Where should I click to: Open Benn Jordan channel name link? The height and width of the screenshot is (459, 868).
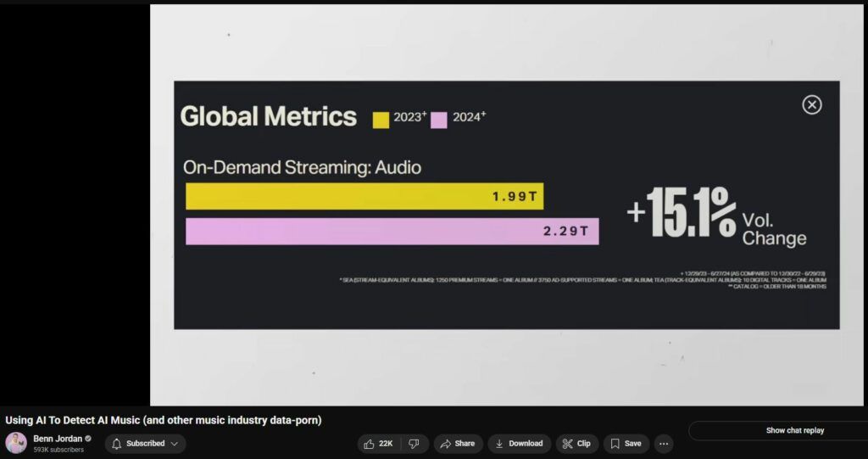(57, 439)
